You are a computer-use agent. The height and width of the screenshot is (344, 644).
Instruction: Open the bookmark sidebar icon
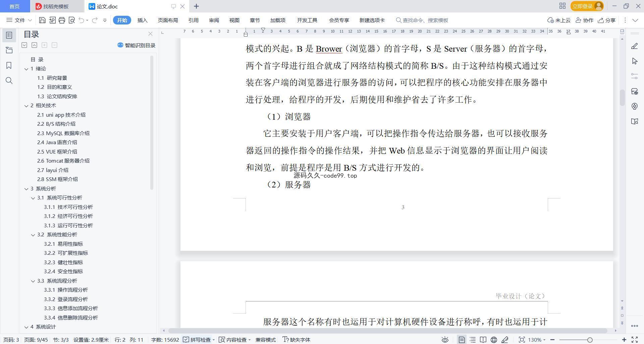pos(9,65)
